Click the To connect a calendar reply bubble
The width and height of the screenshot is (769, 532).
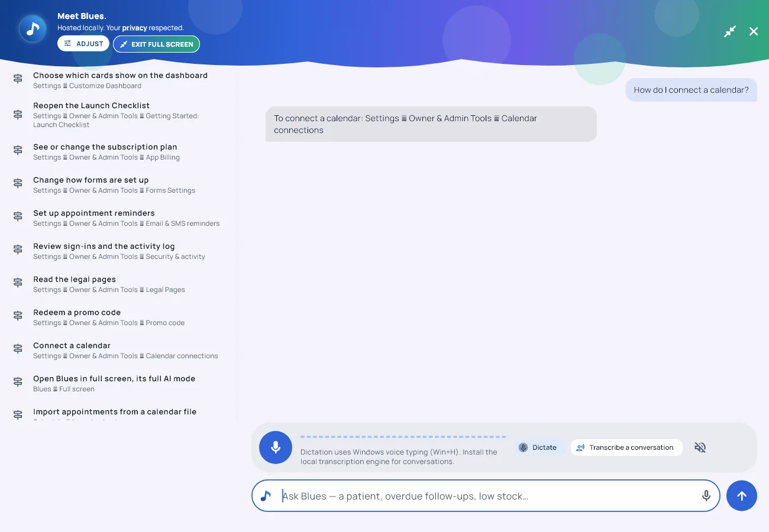(x=431, y=124)
